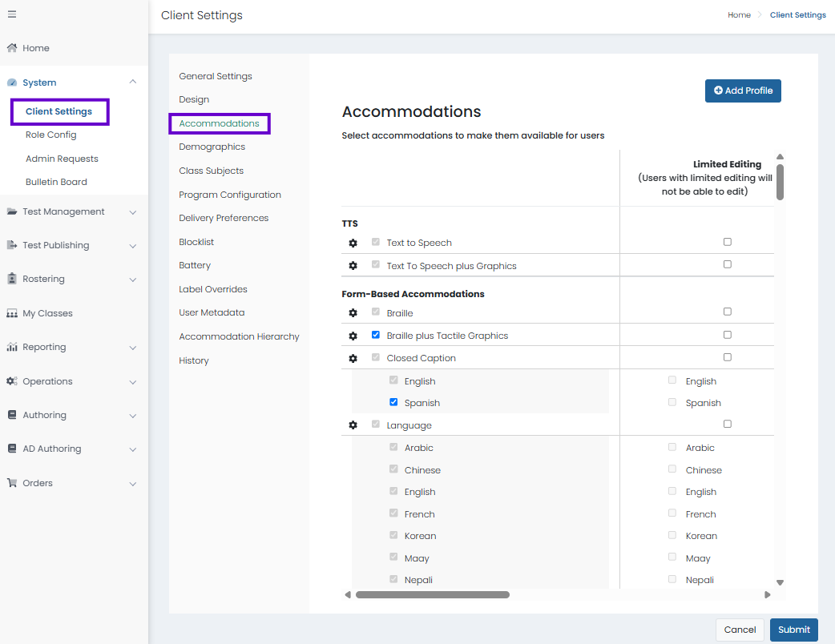
Task: Select the Accommodations section
Action: coord(219,123)
